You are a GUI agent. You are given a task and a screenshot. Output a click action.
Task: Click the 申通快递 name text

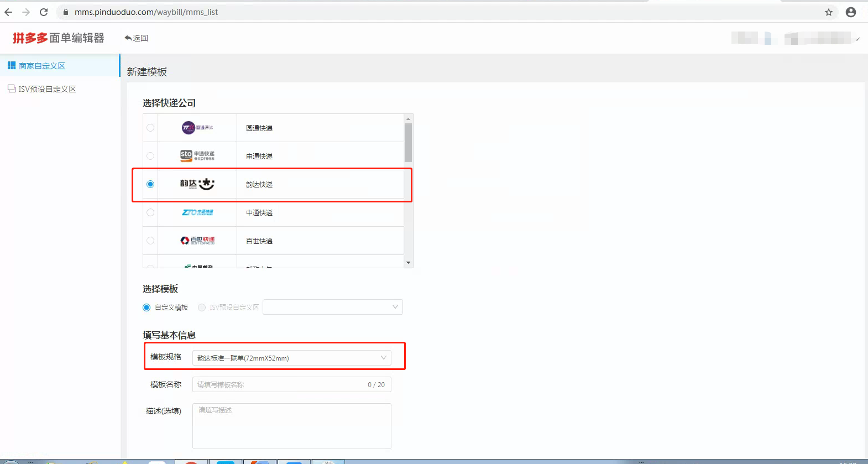point(259,157)
